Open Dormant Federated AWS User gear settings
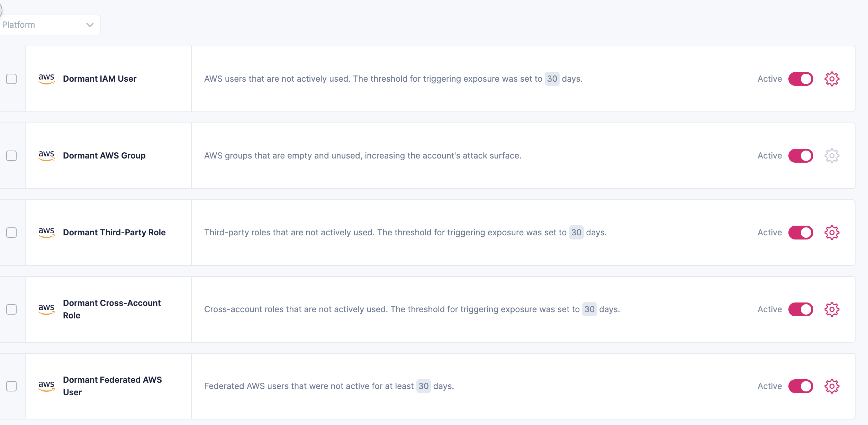Image resolution: width=868 pixels, height=425 pixels. (x=832, y=386)
